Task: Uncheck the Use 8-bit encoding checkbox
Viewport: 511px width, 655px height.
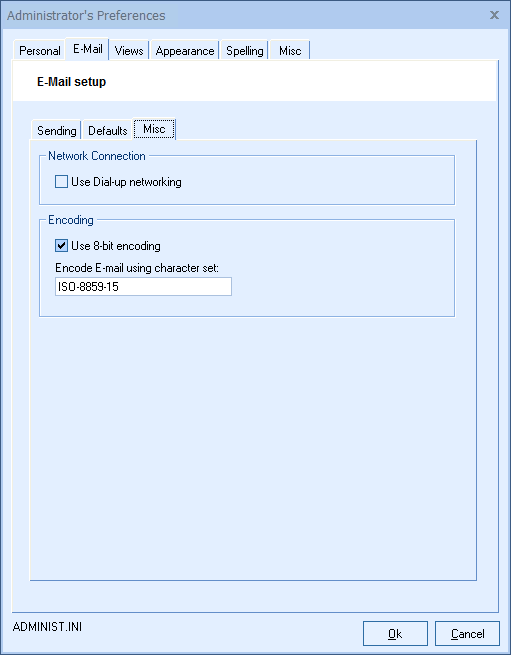Action: coord(61,246)
